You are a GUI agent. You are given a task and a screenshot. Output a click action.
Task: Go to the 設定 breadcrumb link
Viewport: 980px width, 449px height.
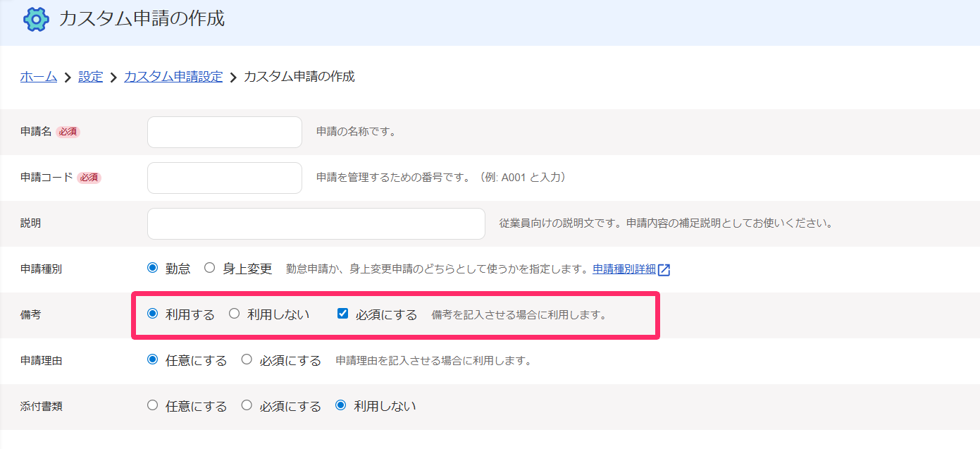pyautogui.click(x=90, y=77)
